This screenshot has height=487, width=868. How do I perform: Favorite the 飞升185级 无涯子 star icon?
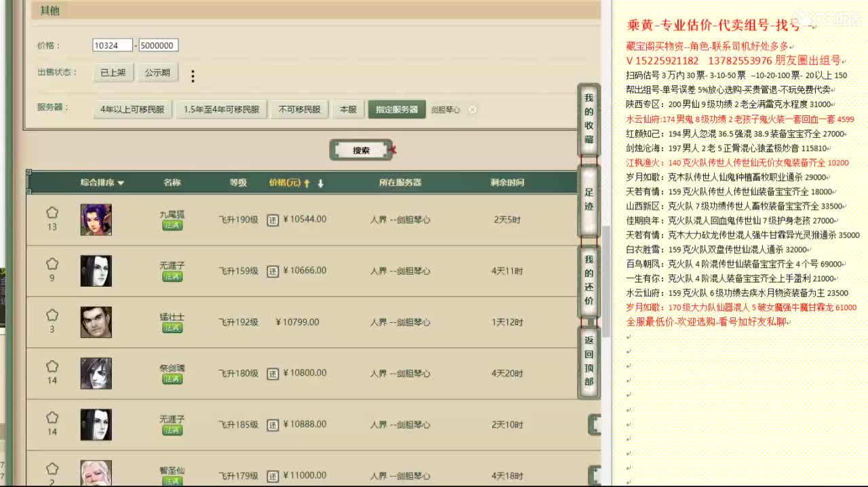[52, 418]
